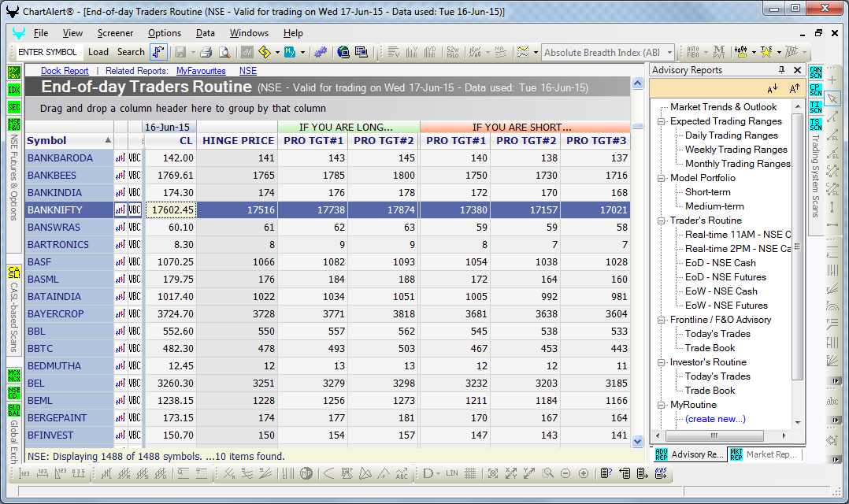This screenshot has height=504, width=849.
Task: Open dropdown arrow beside the yellow diamond icon
Action: pos(277,53)
